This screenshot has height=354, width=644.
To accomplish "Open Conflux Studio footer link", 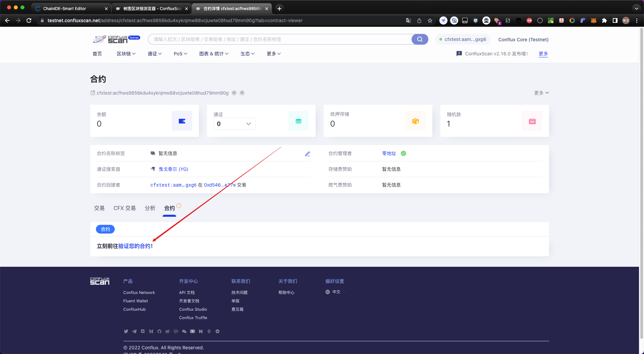I will point(193,309).
